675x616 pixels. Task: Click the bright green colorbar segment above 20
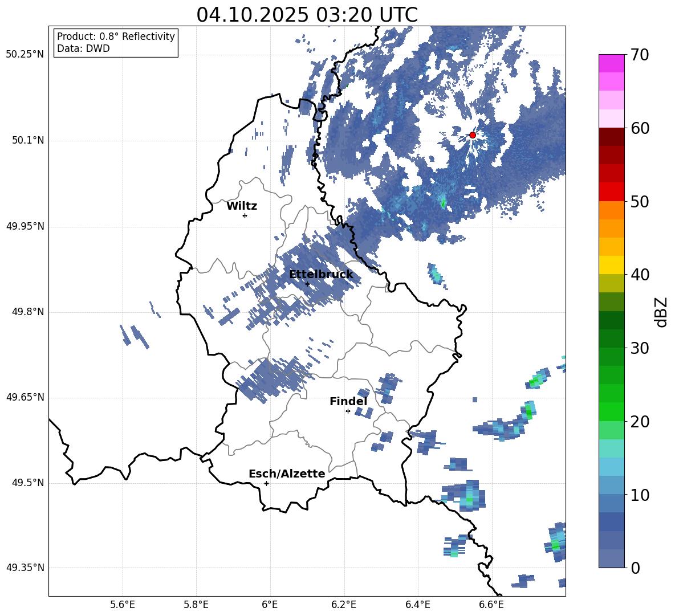[611, 412]
